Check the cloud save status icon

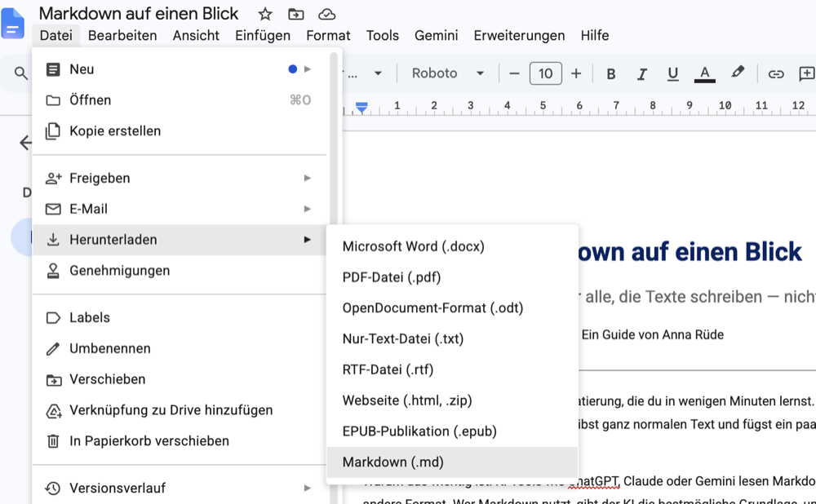[327, 15]
